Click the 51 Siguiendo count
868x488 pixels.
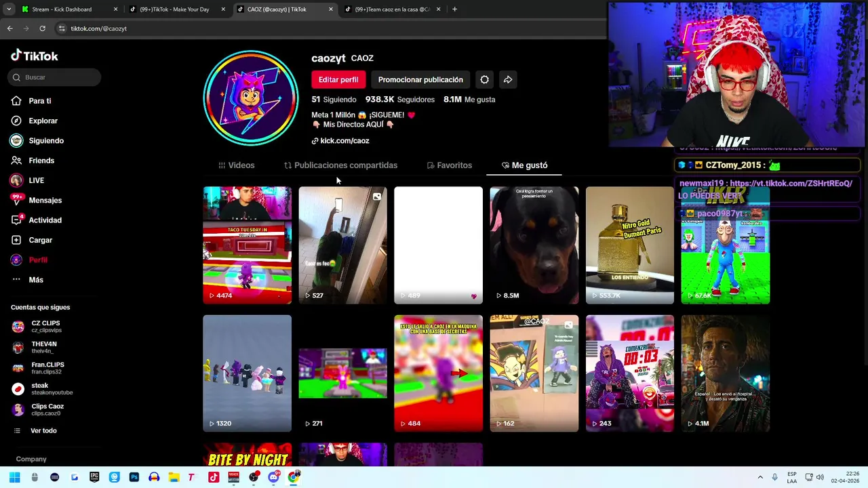point(334,100)
